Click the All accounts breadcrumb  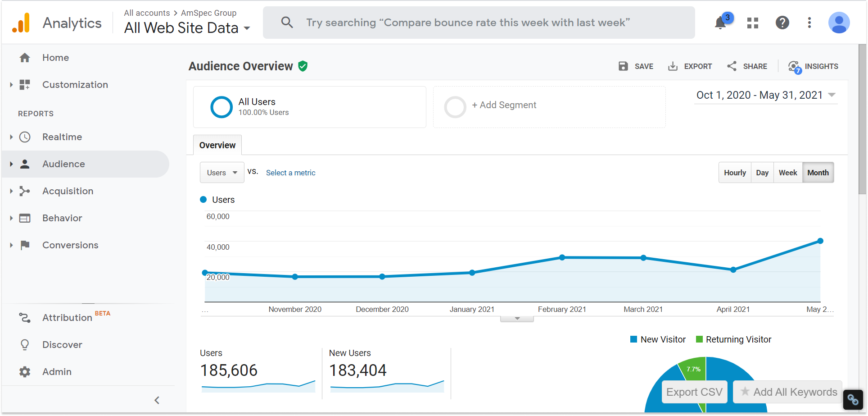(147, 13)
